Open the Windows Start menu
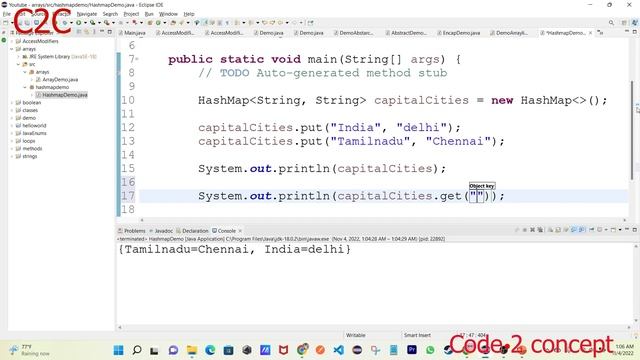The height and width of the screenshot is (360, 640). [x=118, y=350]
